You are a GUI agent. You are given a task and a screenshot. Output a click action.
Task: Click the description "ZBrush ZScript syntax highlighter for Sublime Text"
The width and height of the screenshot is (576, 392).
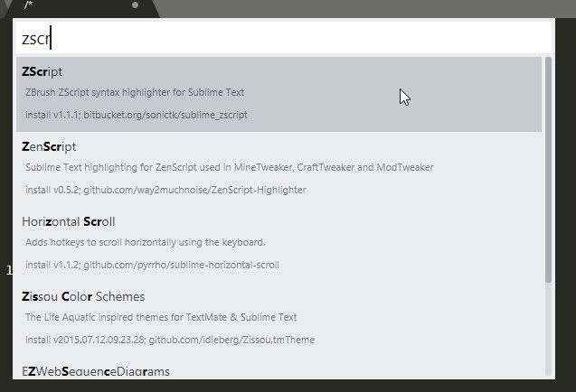135,92
